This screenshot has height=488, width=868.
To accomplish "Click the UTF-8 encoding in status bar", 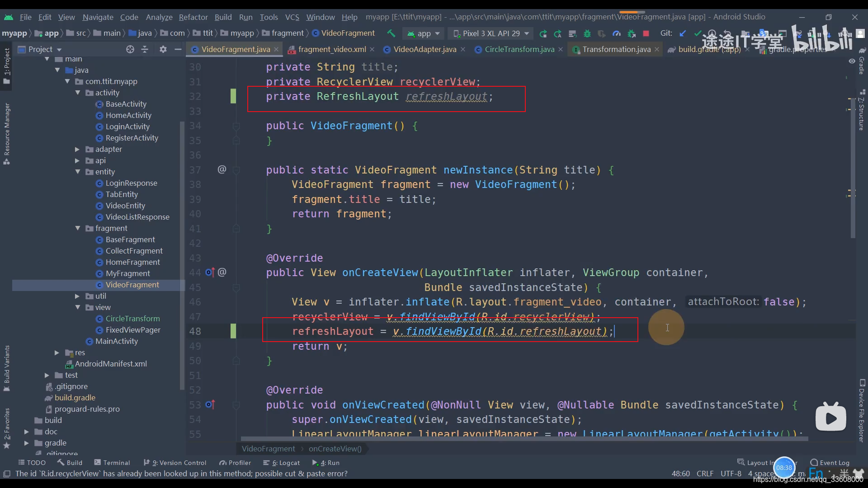I will (x=731, y=474).
